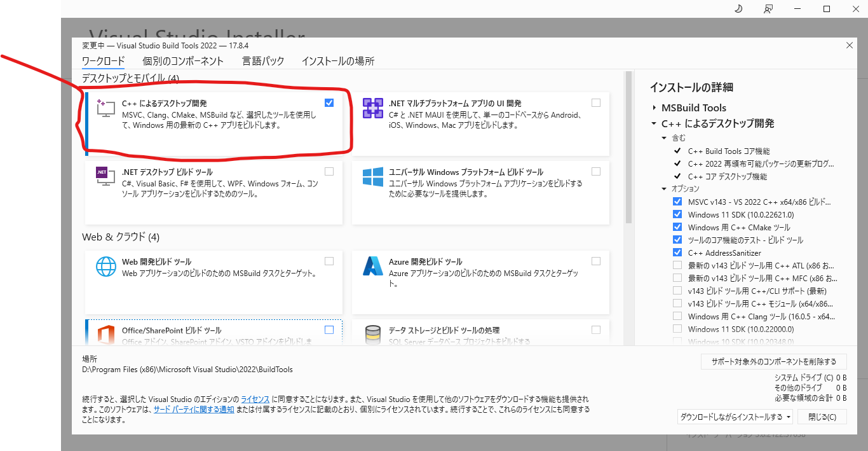Check the v143 C++ モジュール option
The height and width of the screenshot is (451, 868).
coord(677,303)
